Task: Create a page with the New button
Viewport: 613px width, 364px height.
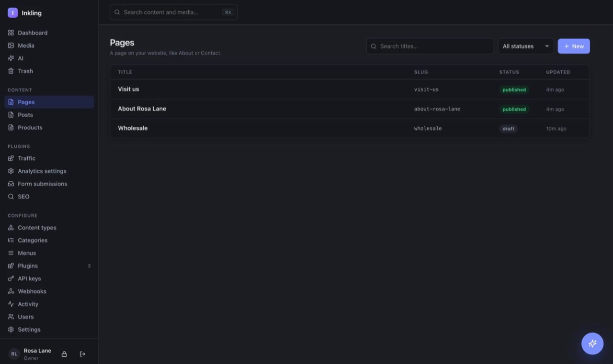Action: coord(574,46)
